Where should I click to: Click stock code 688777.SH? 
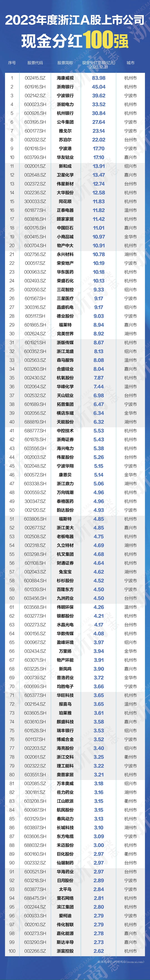(35, 431)
